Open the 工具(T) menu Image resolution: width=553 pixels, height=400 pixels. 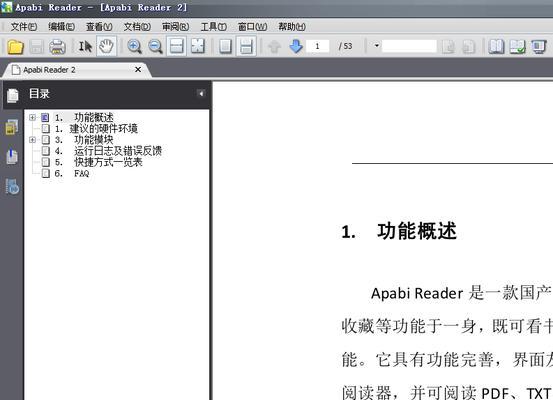click(213, 26)
